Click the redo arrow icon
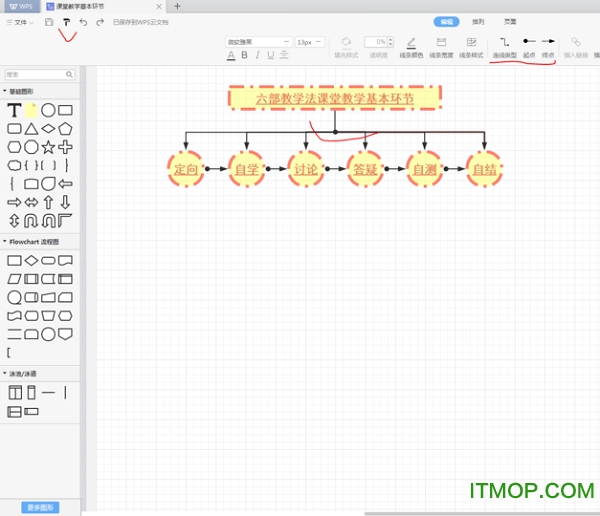600x516 pixels. click(x=100, y=22)
